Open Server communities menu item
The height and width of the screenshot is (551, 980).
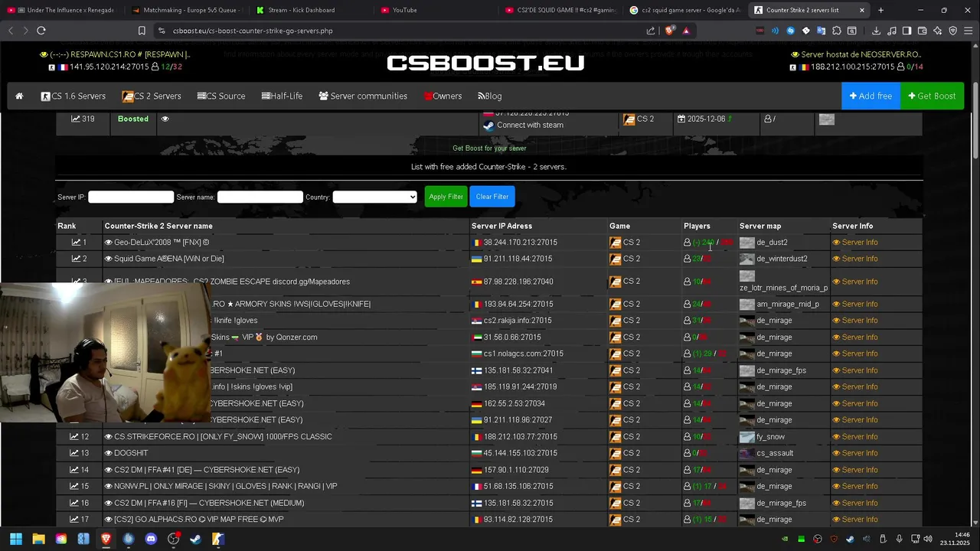(363, 96)
